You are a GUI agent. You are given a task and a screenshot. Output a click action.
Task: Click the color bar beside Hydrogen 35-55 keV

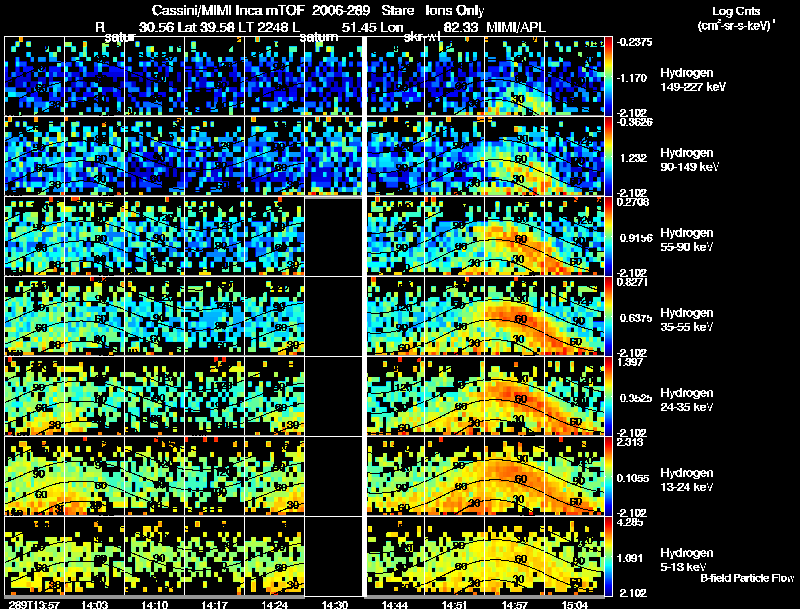point(608,317)
